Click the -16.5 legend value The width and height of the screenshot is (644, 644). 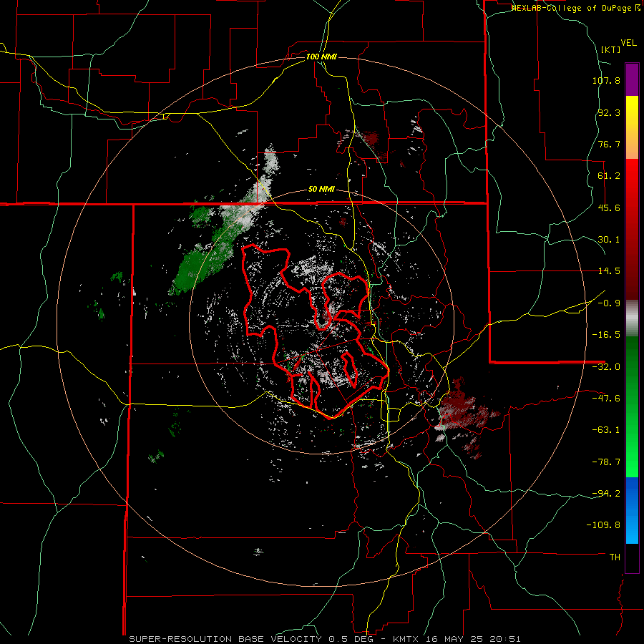pyautogui.click(x=606, y=335)
